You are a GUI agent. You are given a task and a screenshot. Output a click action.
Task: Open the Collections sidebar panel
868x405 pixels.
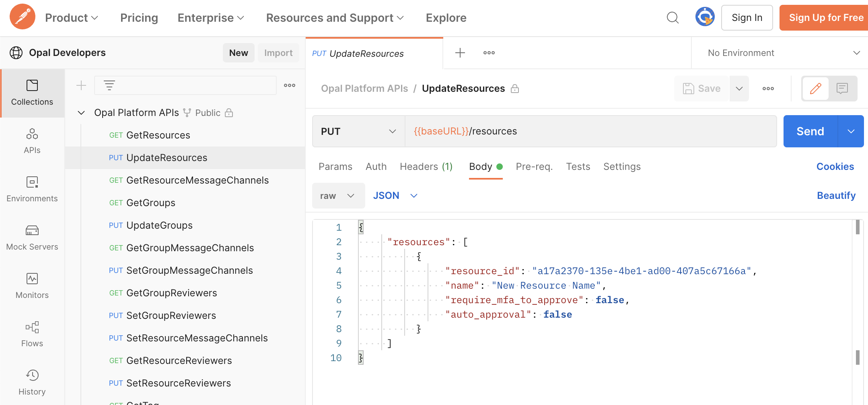[x=32, y=93]
